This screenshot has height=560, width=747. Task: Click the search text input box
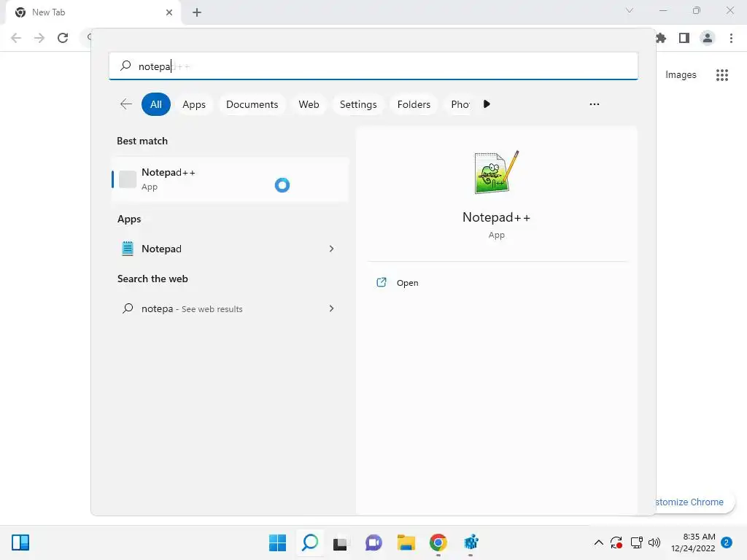pos(373,66)
